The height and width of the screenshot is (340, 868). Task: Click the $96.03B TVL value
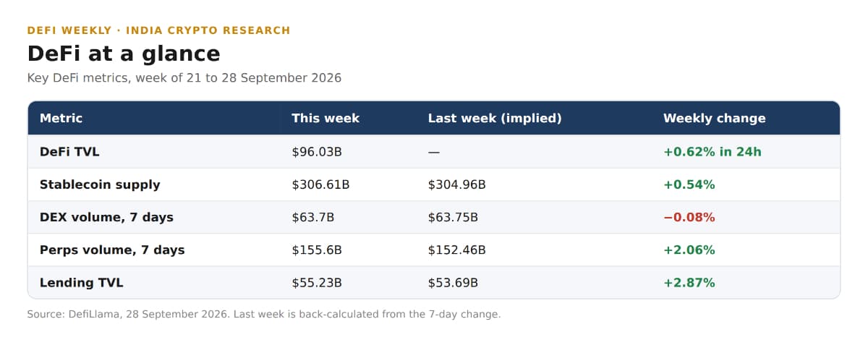317,152
